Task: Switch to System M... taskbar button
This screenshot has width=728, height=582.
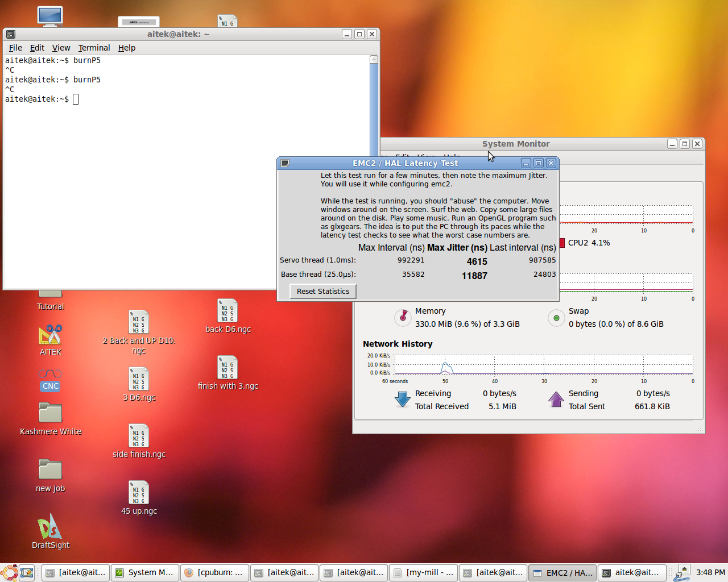Action: click(x=145, y=572)
